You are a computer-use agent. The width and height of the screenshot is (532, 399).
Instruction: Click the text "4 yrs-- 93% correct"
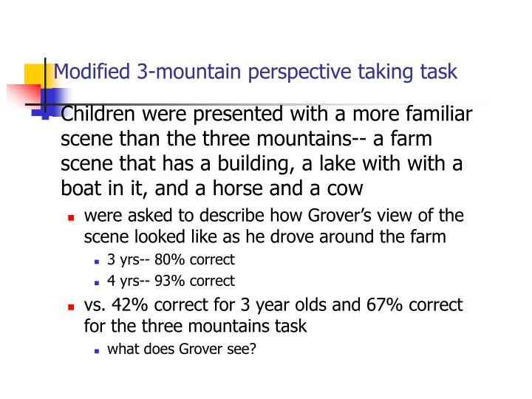(171, 281)
